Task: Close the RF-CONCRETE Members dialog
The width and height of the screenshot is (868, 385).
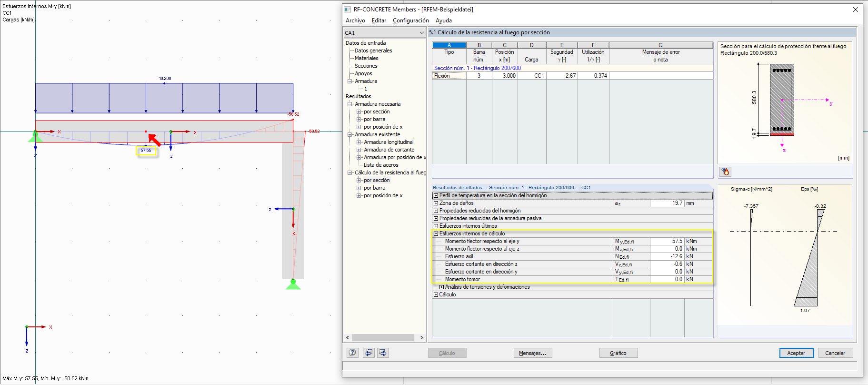Action: [x=855, y=10]
